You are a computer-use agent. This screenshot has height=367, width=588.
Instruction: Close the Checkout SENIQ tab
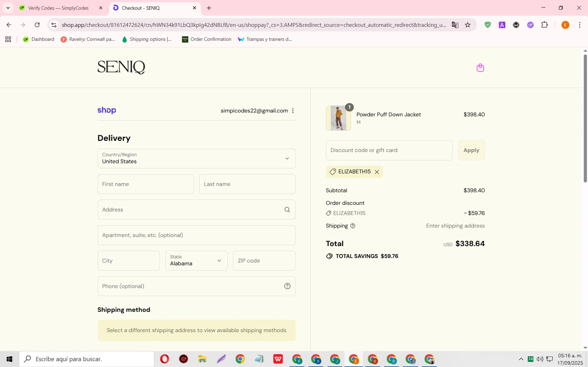pyautogui.click(x=194, y=8)
